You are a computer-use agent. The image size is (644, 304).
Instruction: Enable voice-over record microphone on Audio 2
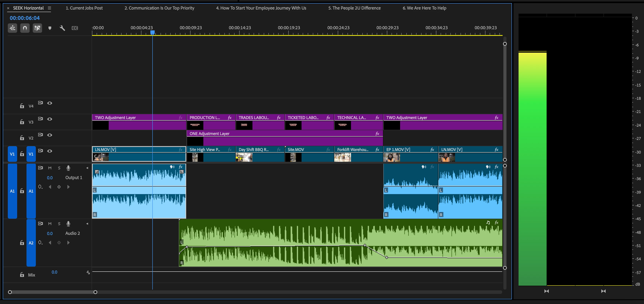point(68,224)
